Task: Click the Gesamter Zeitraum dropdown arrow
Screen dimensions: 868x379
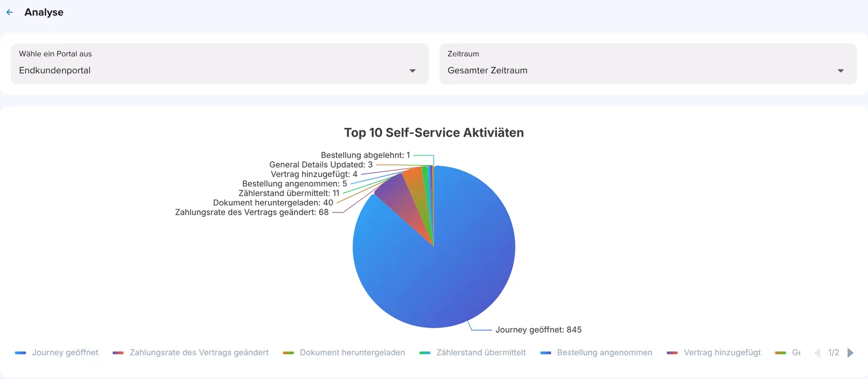Action: pos(841,71)
